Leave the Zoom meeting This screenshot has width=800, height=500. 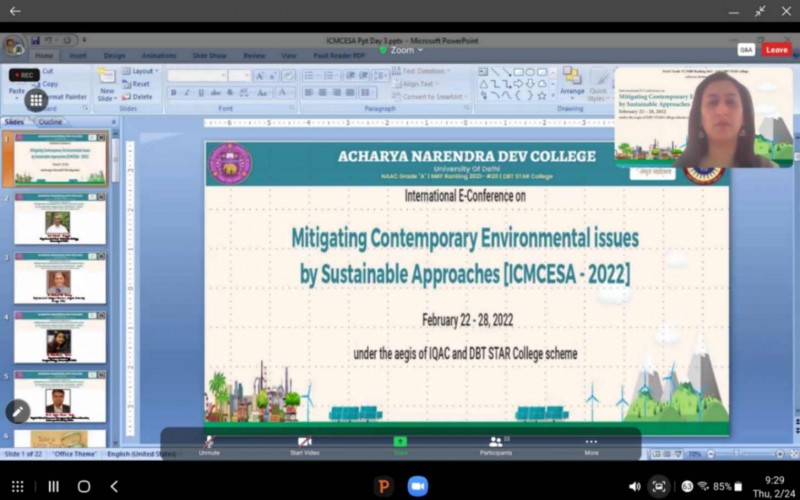click(x=777, y=49)
